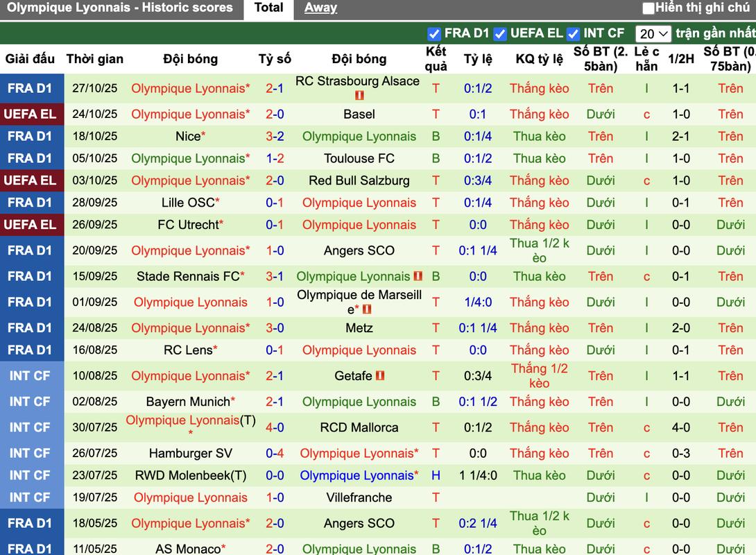Image resolution: width=756 pixels, height=555 pixels.
Task: Click the Giải đấu column header
Action: (x=30, y=59)
